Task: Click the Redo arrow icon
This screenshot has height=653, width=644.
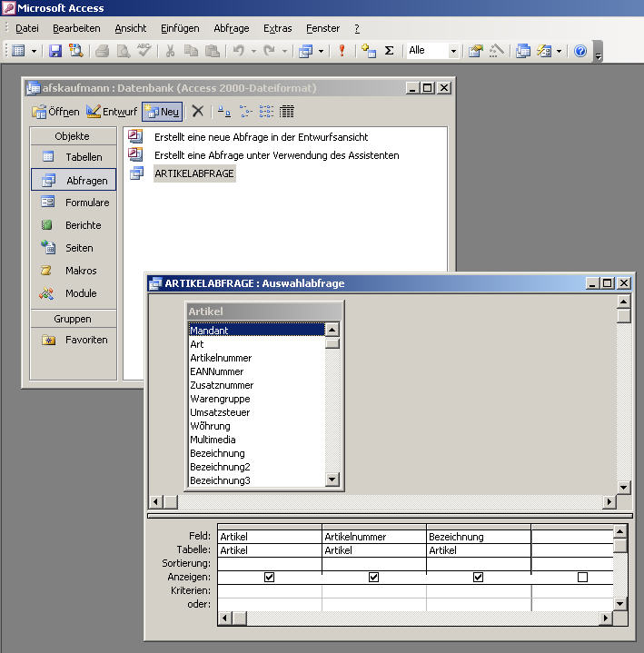Action: (x=270, y=51)
